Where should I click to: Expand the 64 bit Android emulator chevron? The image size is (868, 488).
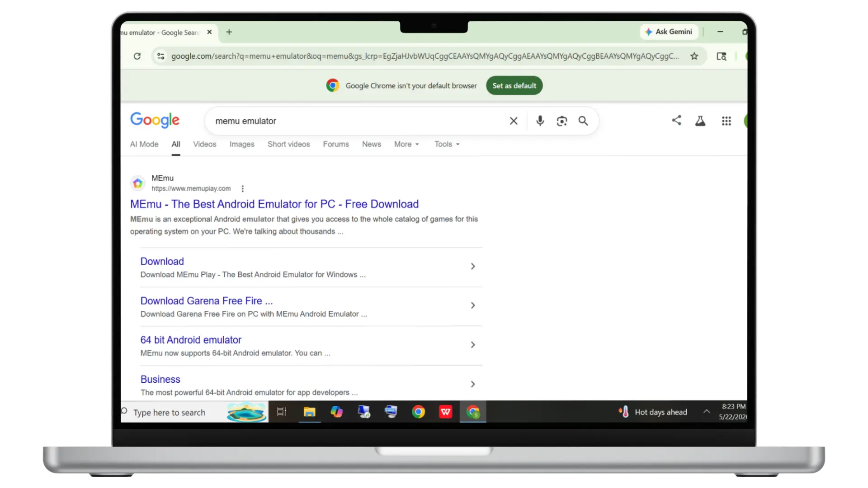tap(473, 345)
